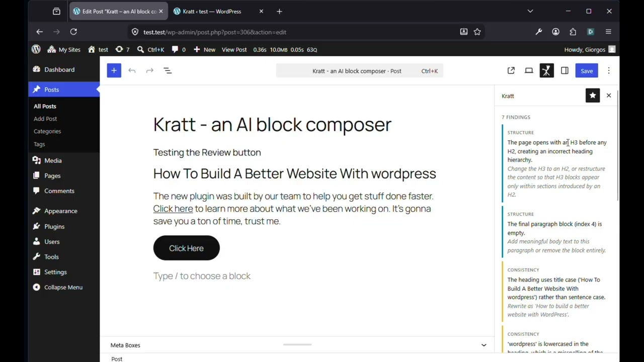This screenshot has height=362, width=644.
Task: Open the editor options three-dot menu
Action: tap(609, 70)
